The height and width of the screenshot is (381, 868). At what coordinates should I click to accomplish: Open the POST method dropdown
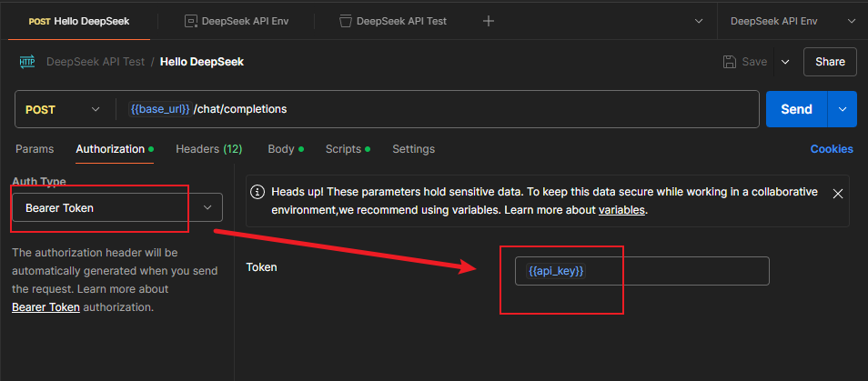63,109
